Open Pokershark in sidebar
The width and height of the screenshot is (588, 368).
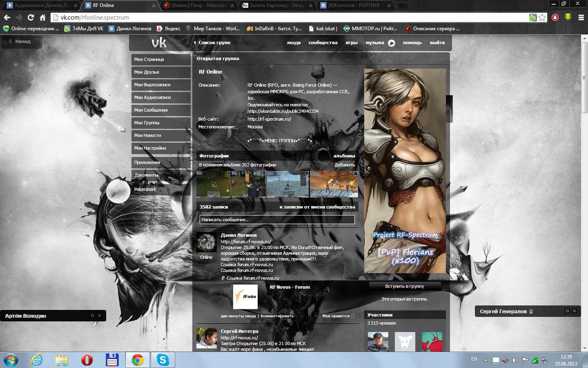[x=161, y=189]
